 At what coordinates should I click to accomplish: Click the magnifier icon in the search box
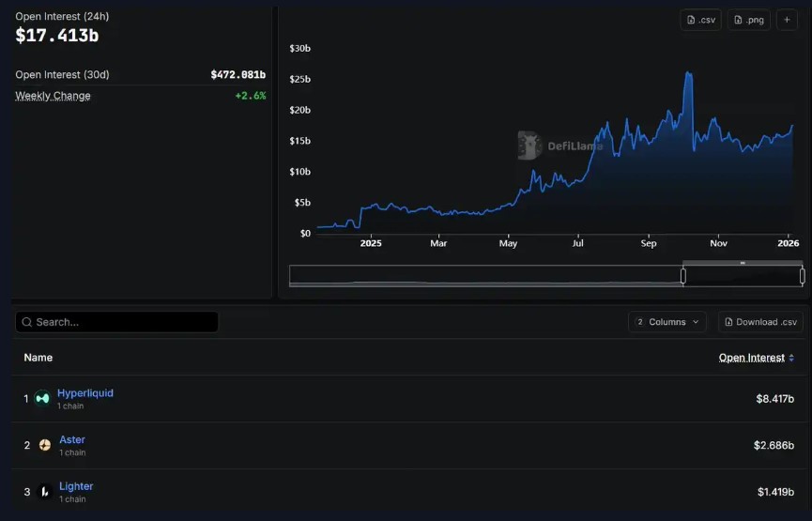[x=27, y=322]
